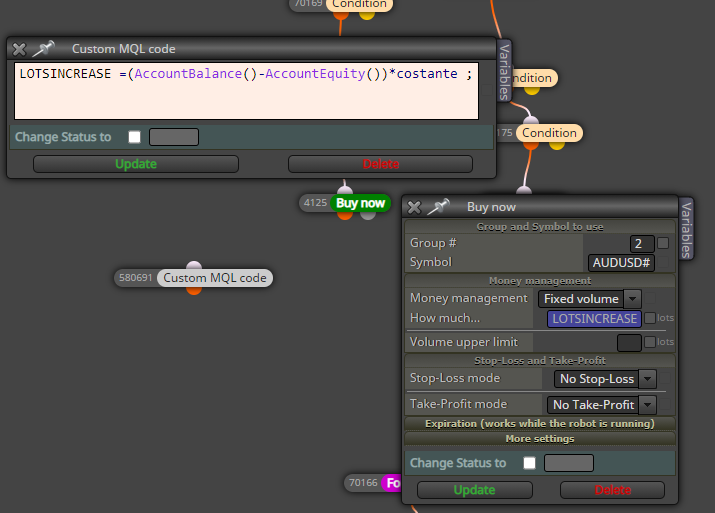Edit the Group # value field
The height and width of the screenshot is (513, 715).
pyautogui.click(x=642, y=244)
